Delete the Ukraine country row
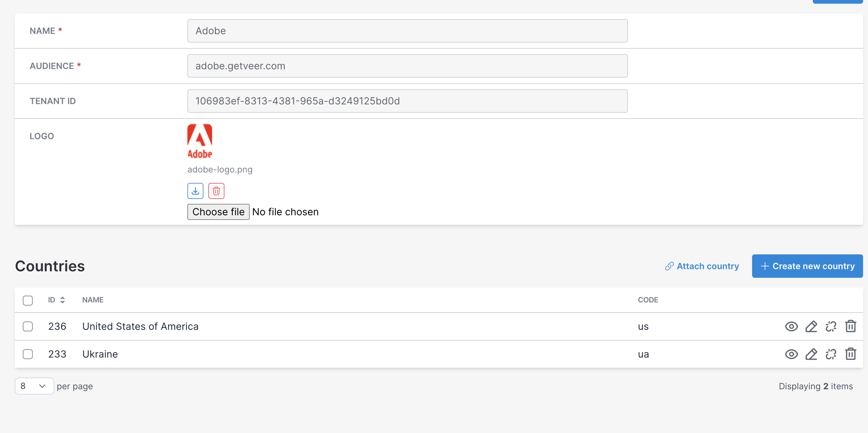 (850, 354)
